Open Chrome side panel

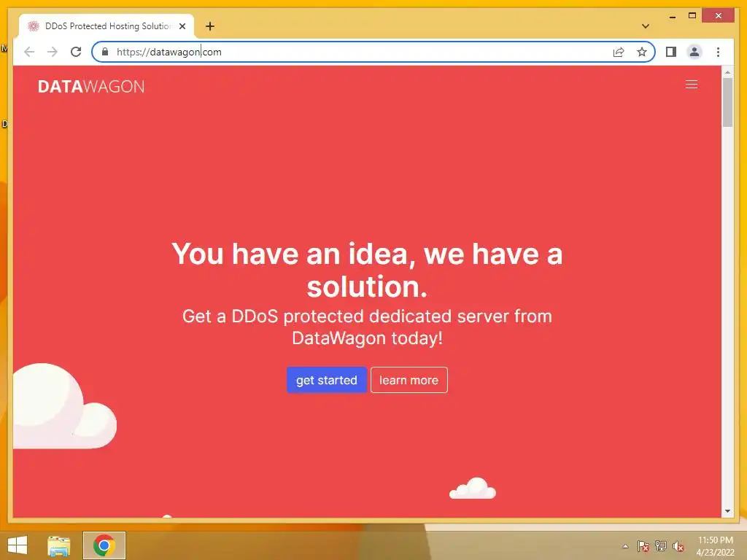point(671,52)
